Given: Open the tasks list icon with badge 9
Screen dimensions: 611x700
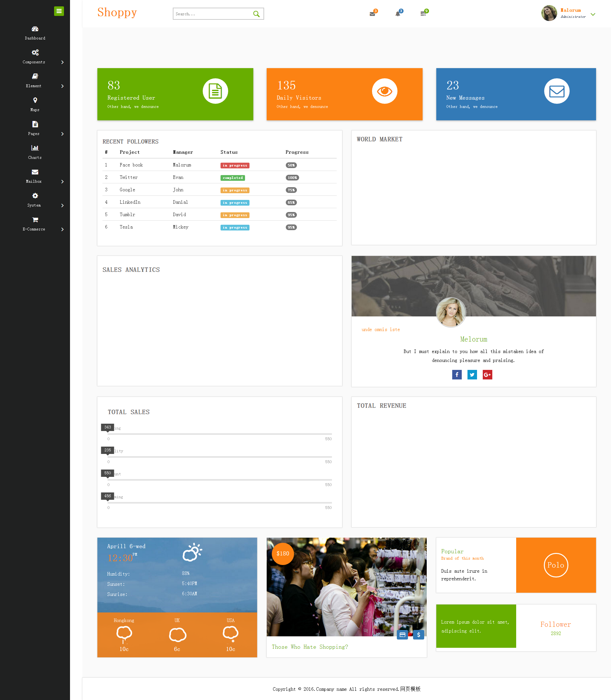Looking at the screenshot, I should tap(423, 14).
